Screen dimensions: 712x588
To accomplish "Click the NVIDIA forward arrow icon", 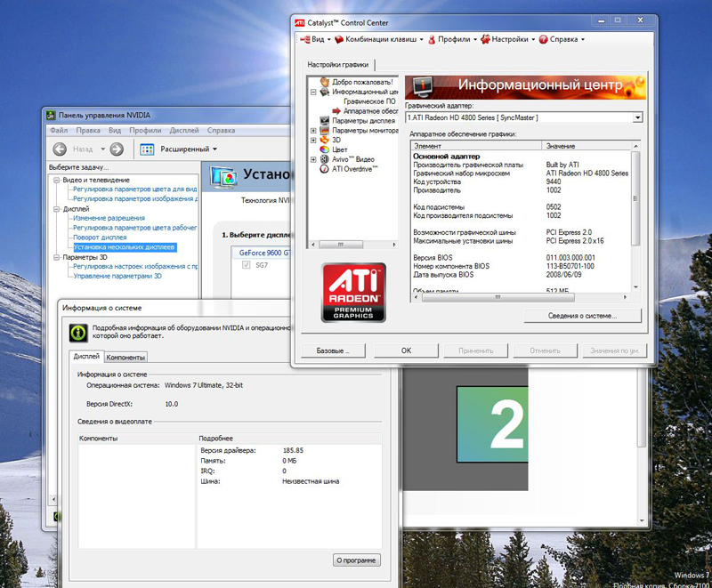I will pos(117,149).
